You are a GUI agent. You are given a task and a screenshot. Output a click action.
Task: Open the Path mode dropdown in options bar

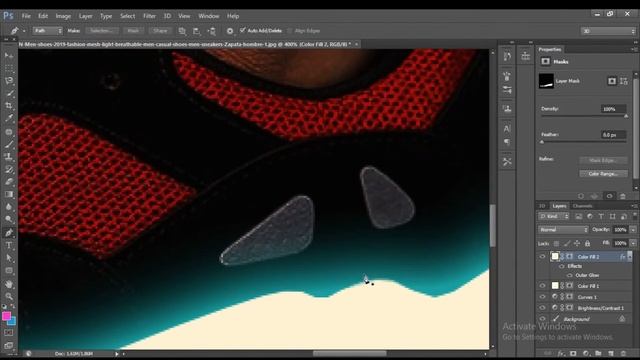point(47,31)
